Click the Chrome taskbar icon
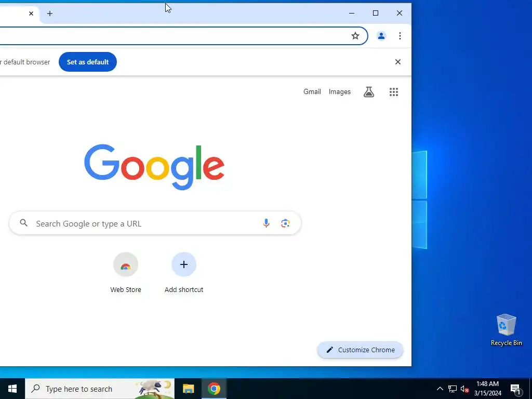 [x=214, y=389]
